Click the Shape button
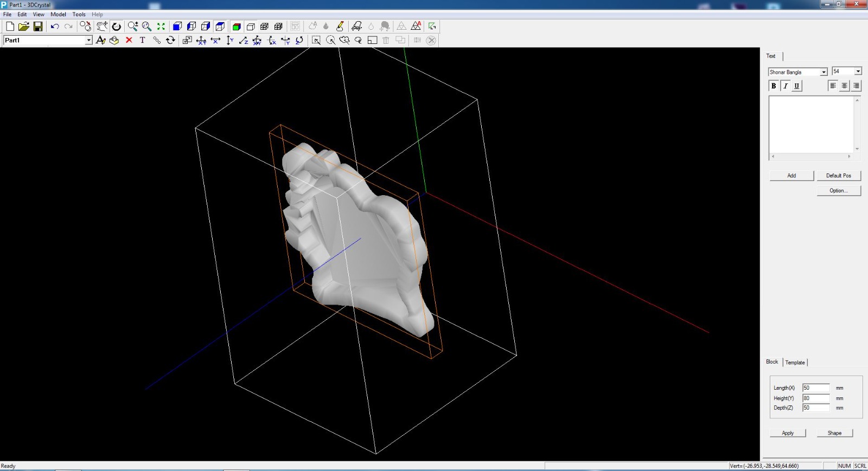 [834, 433]
